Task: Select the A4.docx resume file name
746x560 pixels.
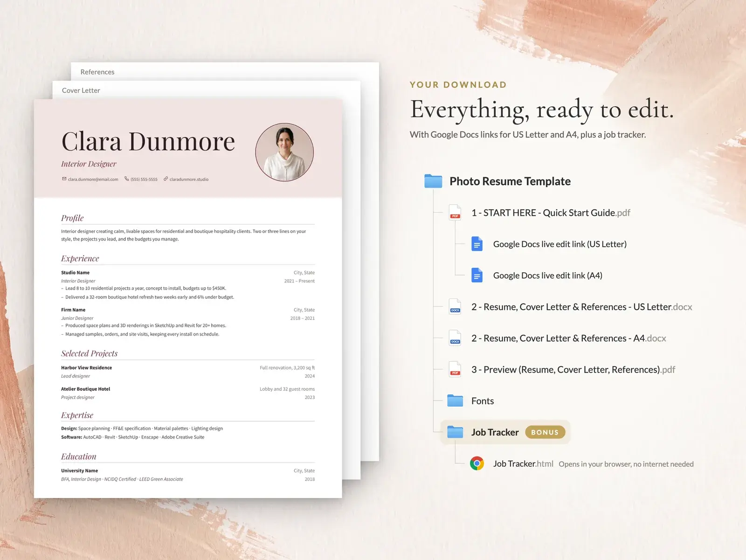Action: [569, 339]
